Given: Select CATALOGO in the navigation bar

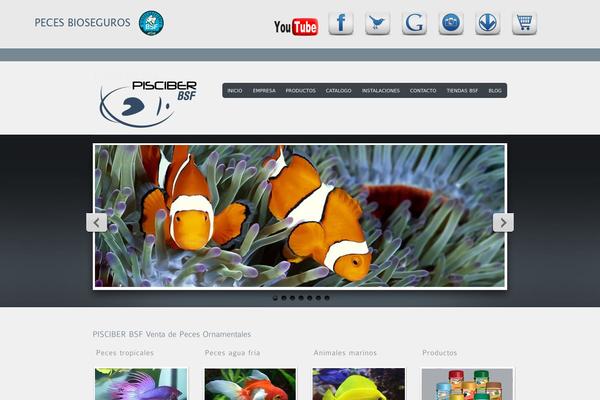Looking at the screenshot, I should point(338,91).
